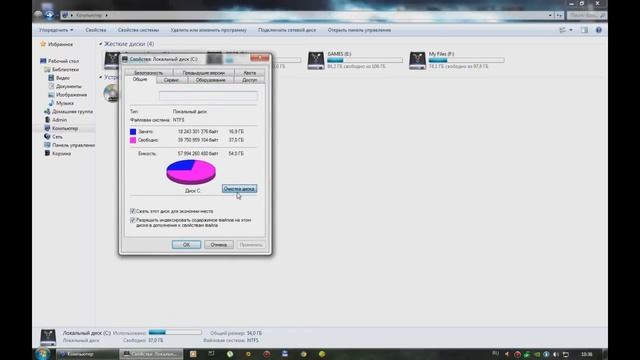Viewport: 640px width, 360px height.
Task: Click OK in the disk properties dialog
Action: [x=186, y=244]
